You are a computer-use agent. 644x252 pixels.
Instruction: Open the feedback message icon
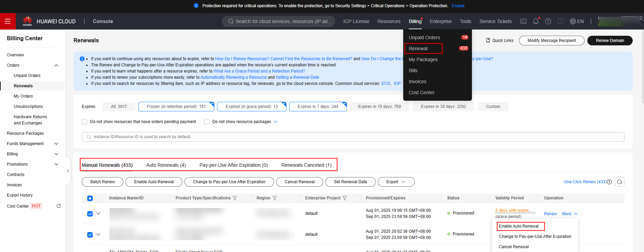click(561, 21)
